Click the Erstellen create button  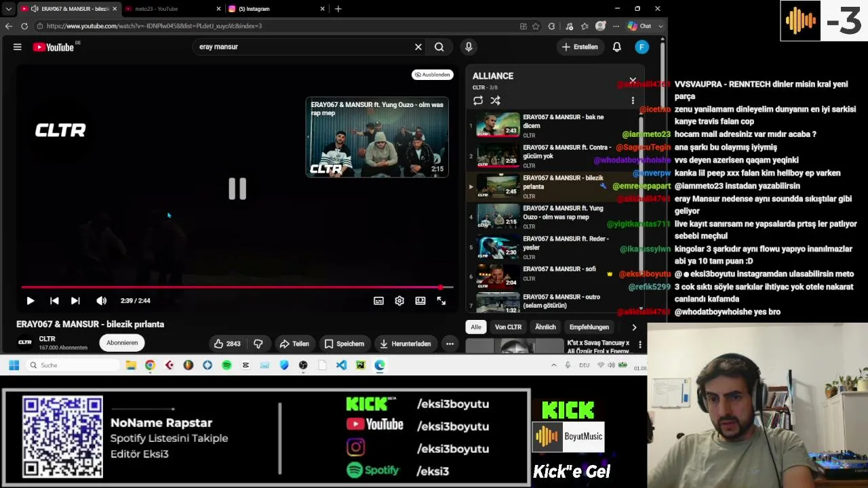click(x=580, y=47)
